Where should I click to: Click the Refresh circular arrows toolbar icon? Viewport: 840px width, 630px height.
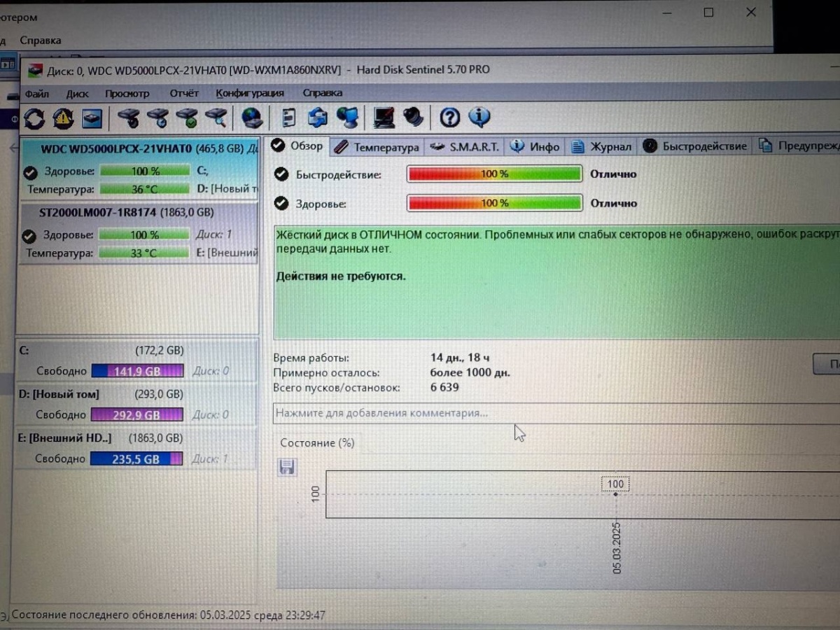pos(34,118)
